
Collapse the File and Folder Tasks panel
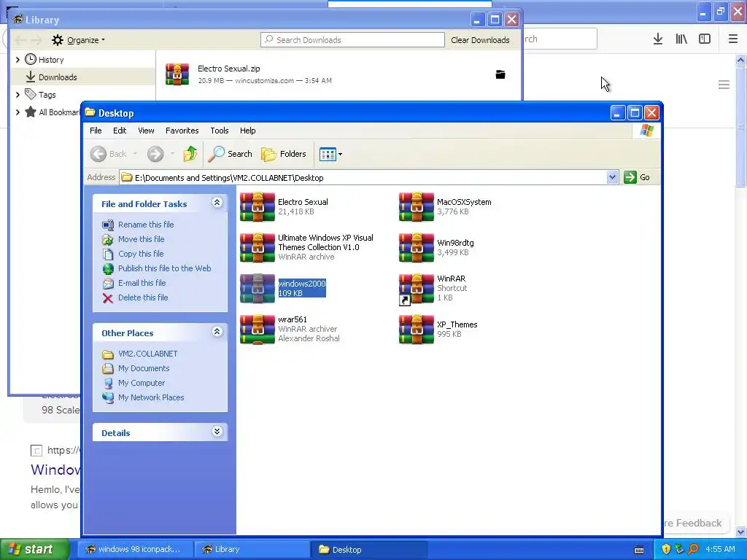[x=217, y=203]
